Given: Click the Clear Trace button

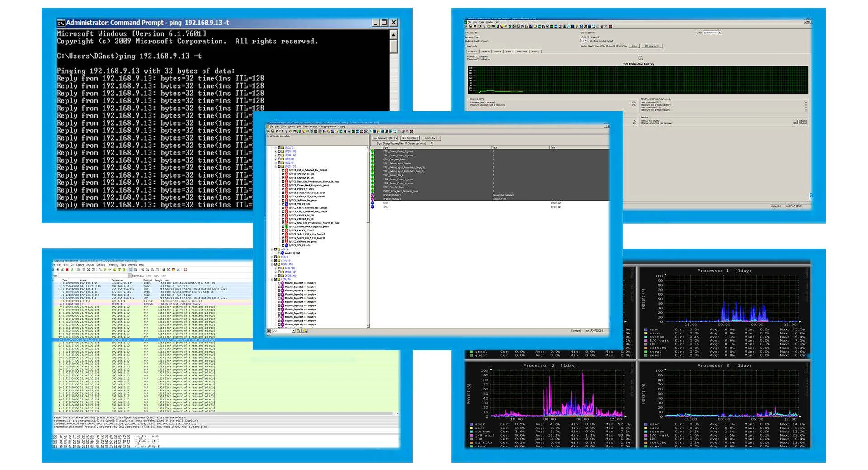Looking at the screenshot, I should [x=410, y=138].
